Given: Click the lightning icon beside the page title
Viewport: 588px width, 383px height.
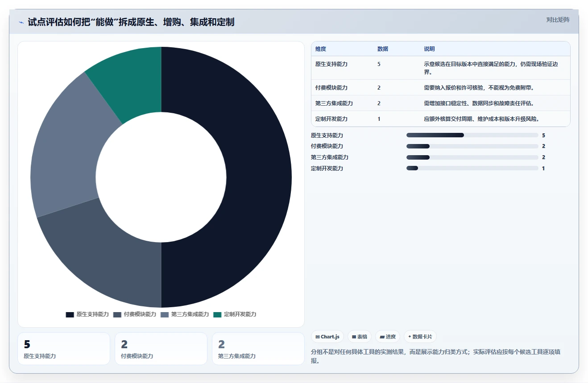Looking at the screenshot, I should point(21,22).
